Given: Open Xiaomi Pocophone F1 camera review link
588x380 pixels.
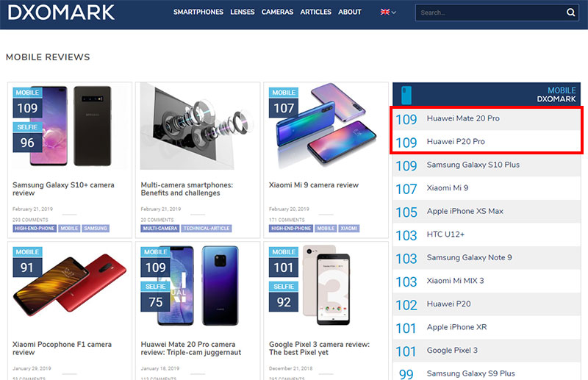Looking at the screenshot, I should pos(62,348).
